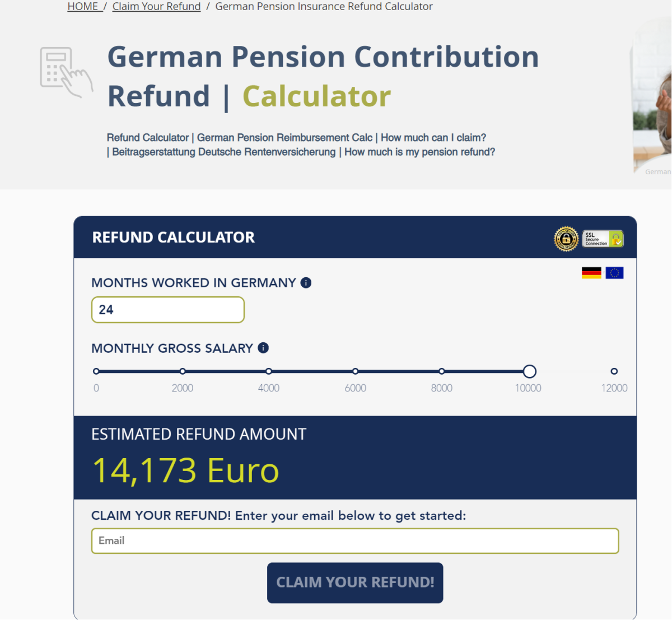Click the months worked input box

point(168,310)
